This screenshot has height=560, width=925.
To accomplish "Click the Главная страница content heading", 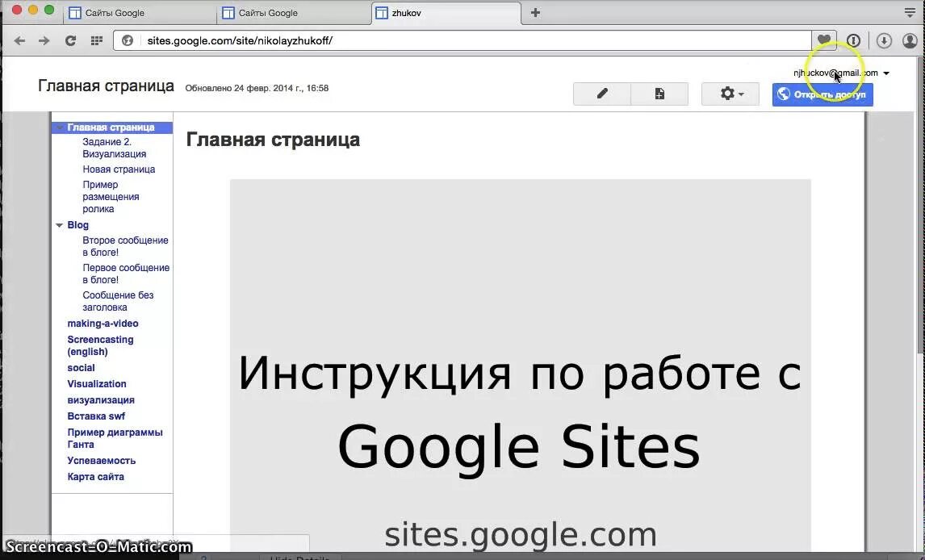I will (x=273, y=140).
